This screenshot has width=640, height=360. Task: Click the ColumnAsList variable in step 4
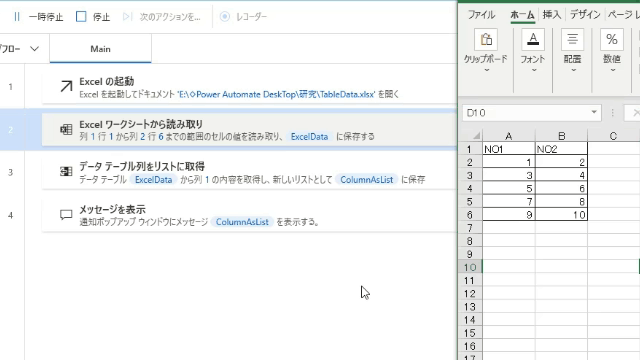242,222
